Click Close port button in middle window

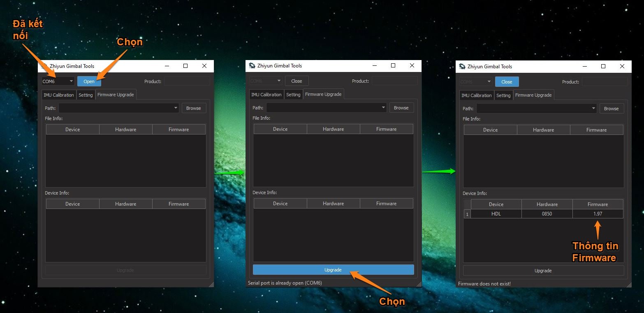297,81
